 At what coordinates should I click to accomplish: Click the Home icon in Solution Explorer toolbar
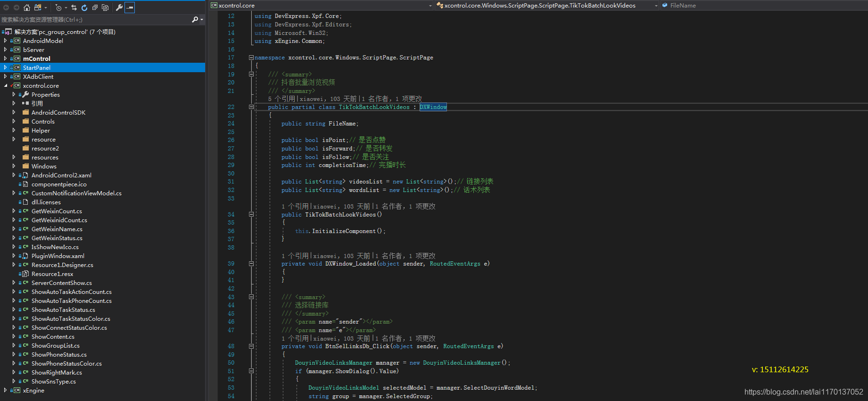[x=27, y=8]
